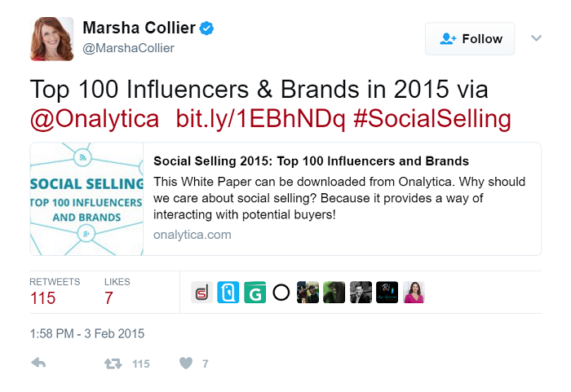Click the onalytica.com card domain
This screenshot has width=571, height=392.
pyautogui.click(x=192, y=235)
